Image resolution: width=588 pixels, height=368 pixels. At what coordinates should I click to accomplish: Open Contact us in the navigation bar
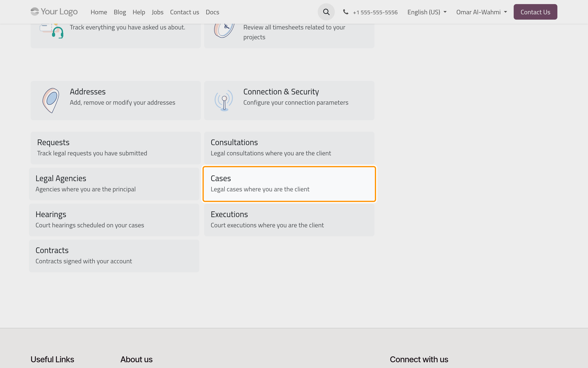pos(184,12)
